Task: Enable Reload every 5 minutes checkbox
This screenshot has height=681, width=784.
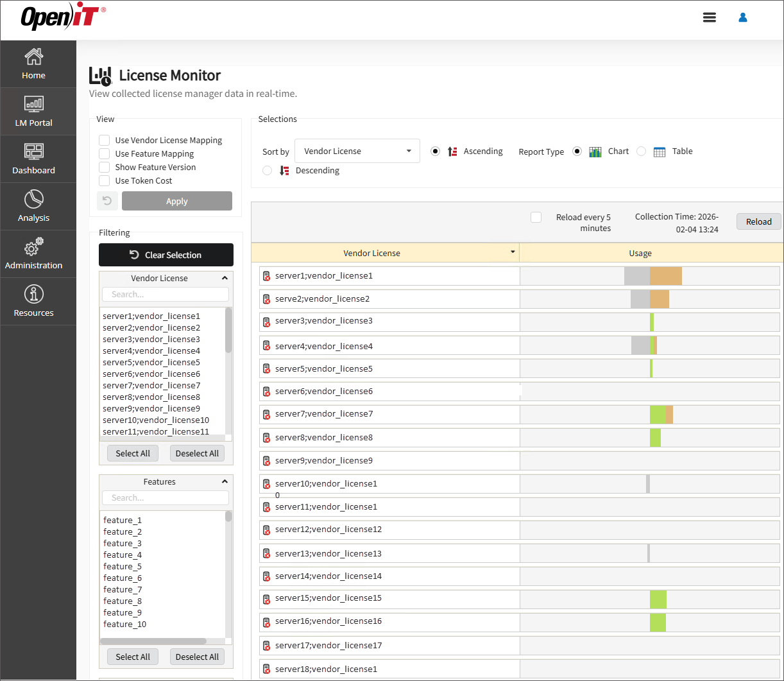Action: 536,218
